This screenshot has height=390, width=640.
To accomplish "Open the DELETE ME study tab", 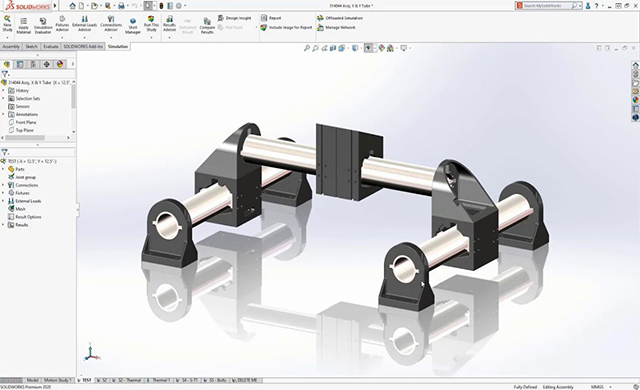I will [x=245, y=380].
